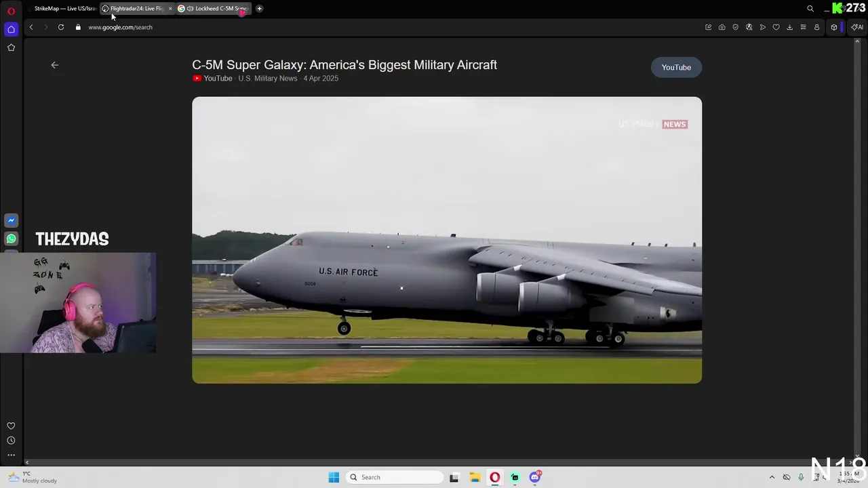Click the Opera taskbar icon
The height and width of the screenshot is (488, 868).
pyautogui.click(x=495, y=477)
